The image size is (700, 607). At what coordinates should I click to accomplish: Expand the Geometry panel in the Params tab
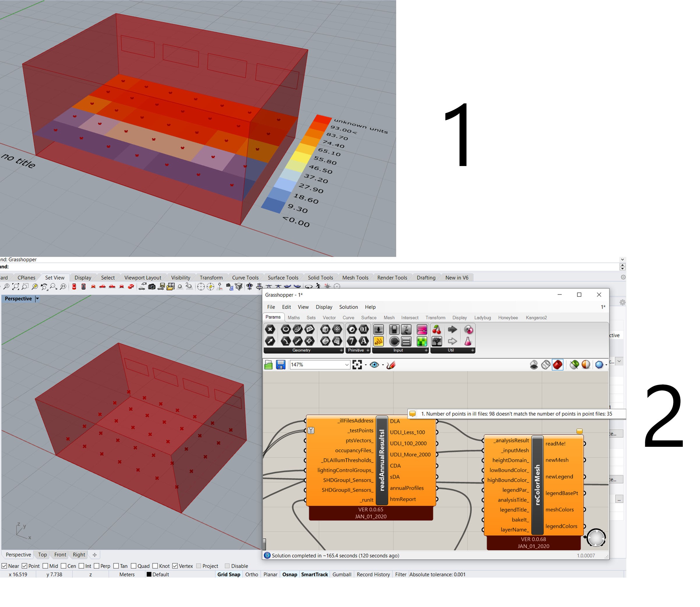point(341,351)
